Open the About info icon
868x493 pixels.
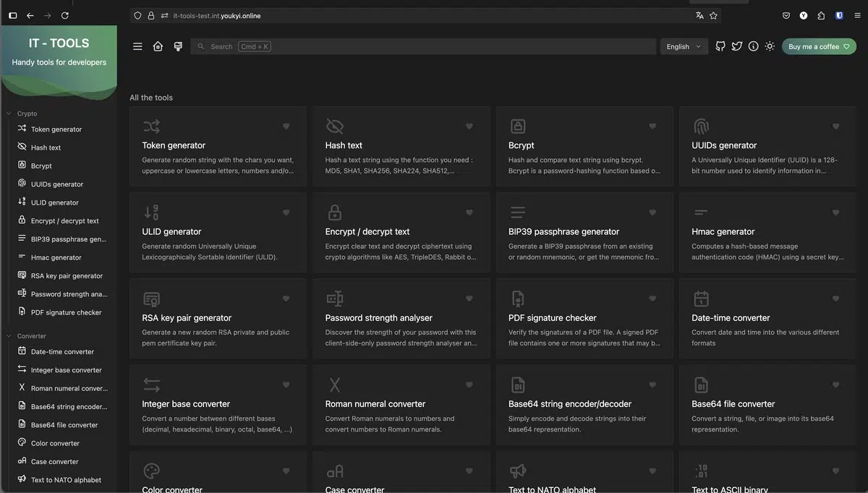[753, 46]
